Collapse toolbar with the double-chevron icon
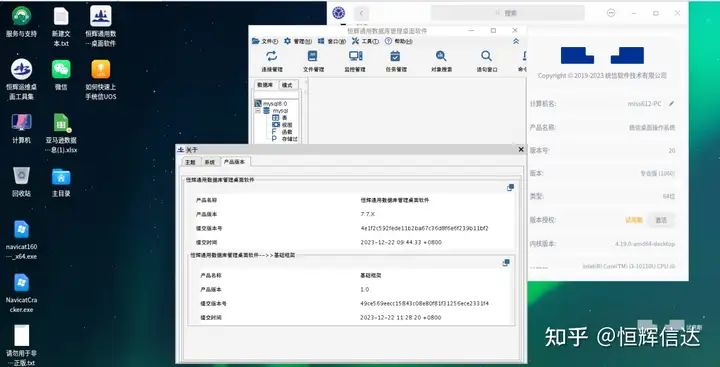 coord(516,41)
